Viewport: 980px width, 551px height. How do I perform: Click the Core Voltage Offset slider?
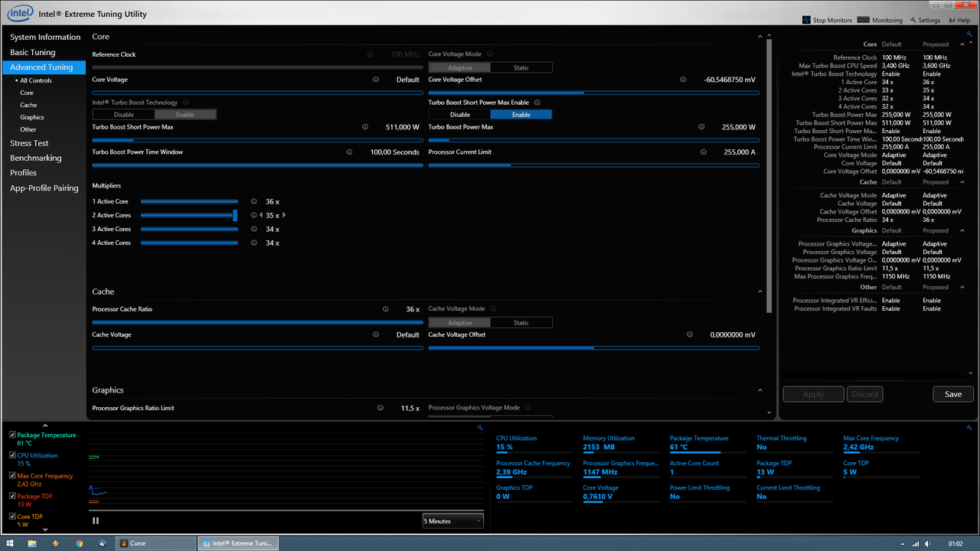[x=594, y=93]
